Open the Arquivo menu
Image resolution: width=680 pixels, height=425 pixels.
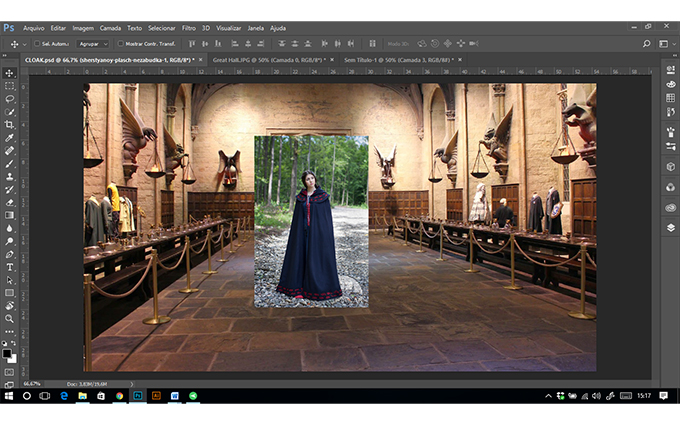(33, 28)
